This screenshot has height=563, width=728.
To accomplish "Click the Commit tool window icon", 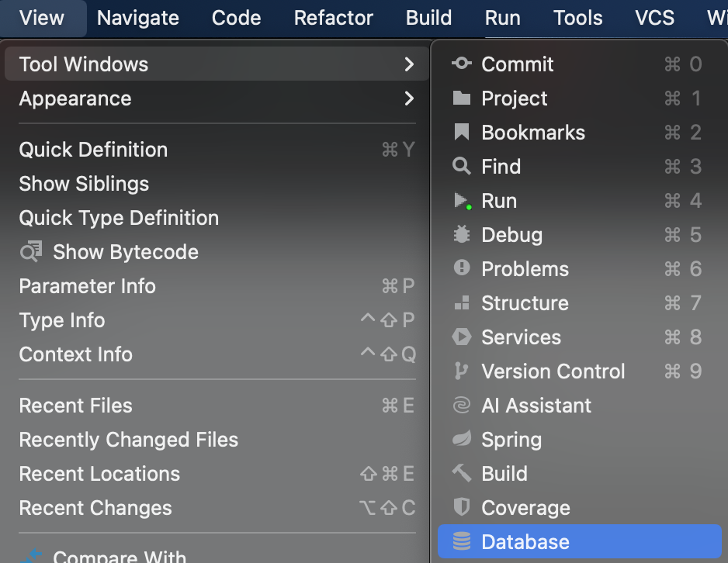I will point(462,64).
